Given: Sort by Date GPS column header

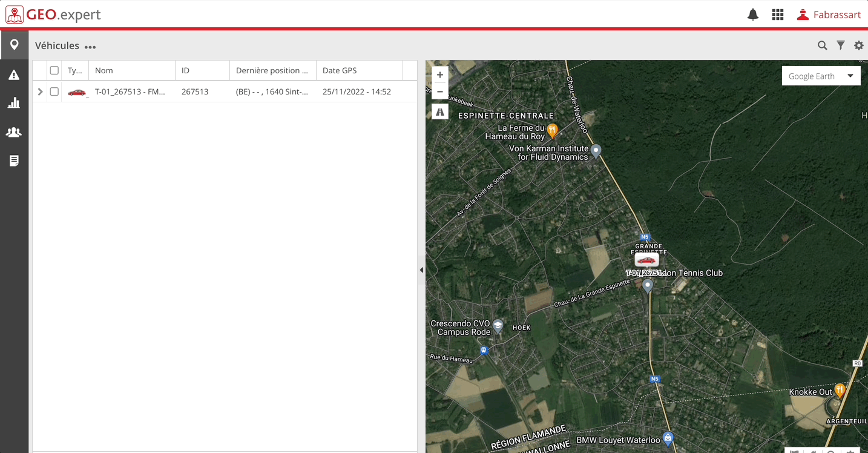Looking at the screenshot, I should tap(360, 70).
